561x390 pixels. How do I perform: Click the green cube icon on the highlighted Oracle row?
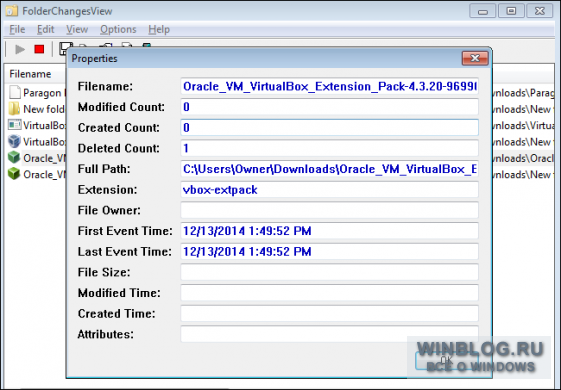click(14, 157)
